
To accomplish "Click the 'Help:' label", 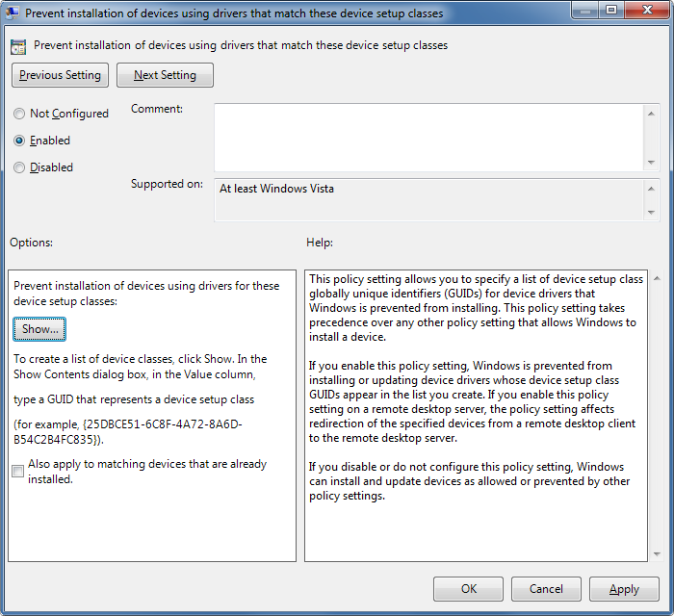I will [x=320, y=243].
